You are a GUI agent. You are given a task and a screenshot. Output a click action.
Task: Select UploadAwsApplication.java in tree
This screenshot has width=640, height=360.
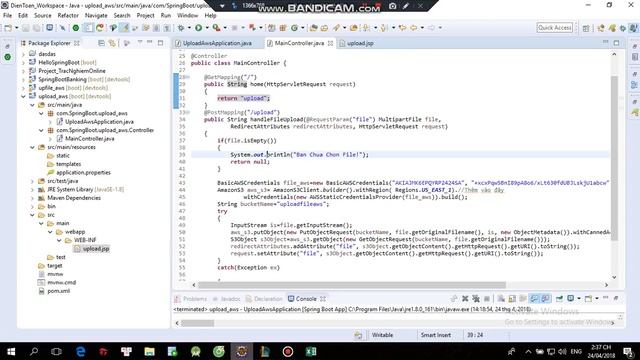[x=99, y=122]
